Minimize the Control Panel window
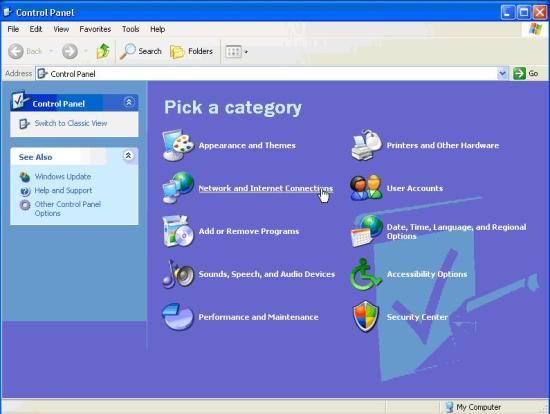This screenshot has height=414, width=550. 507,13
